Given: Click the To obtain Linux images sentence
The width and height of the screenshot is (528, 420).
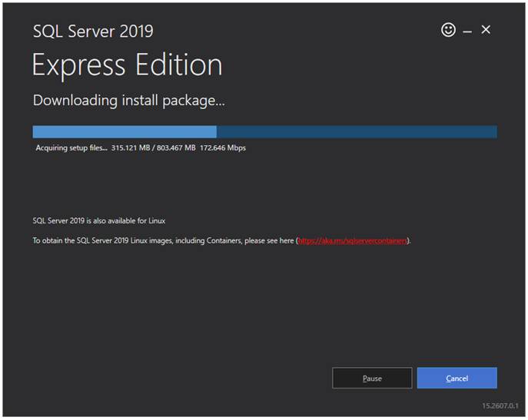Looking at the screenshot, I should (221, 240).
